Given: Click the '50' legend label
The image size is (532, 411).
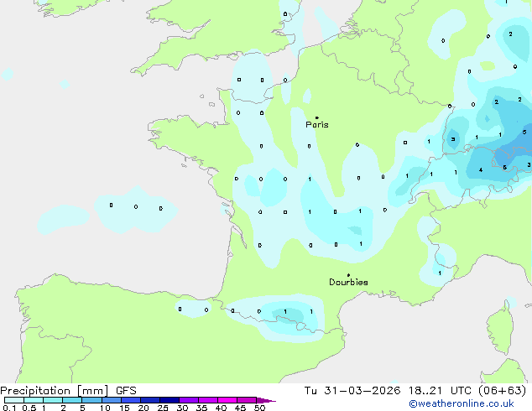Looking at the screenshot, I should tap(259, 408).
